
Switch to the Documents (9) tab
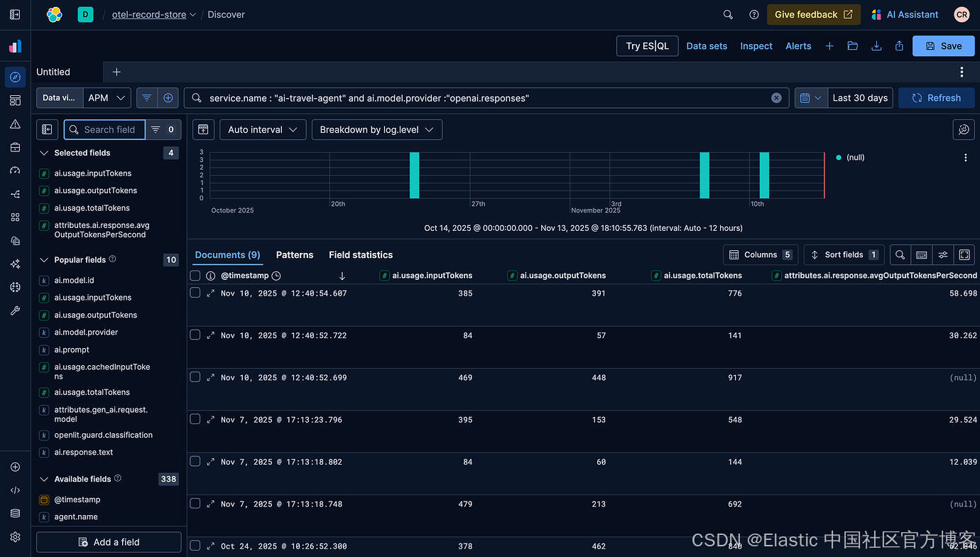(227, 254)
